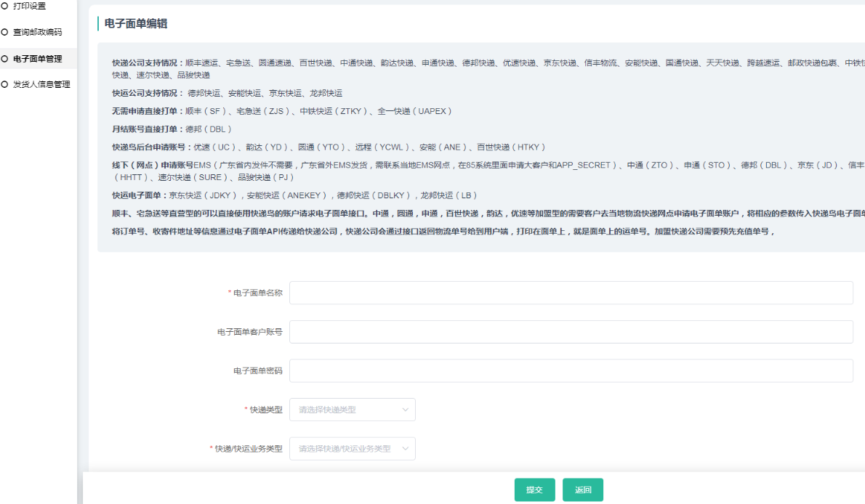Click the circle icon beside 发货人信息管理
This screenshot has width=865, height=504.
click(4, 84)
